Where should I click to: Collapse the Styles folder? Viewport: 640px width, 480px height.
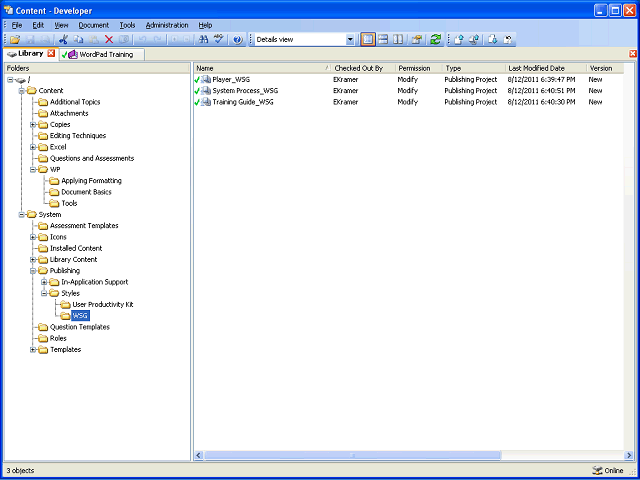click(x=44, y=293)
